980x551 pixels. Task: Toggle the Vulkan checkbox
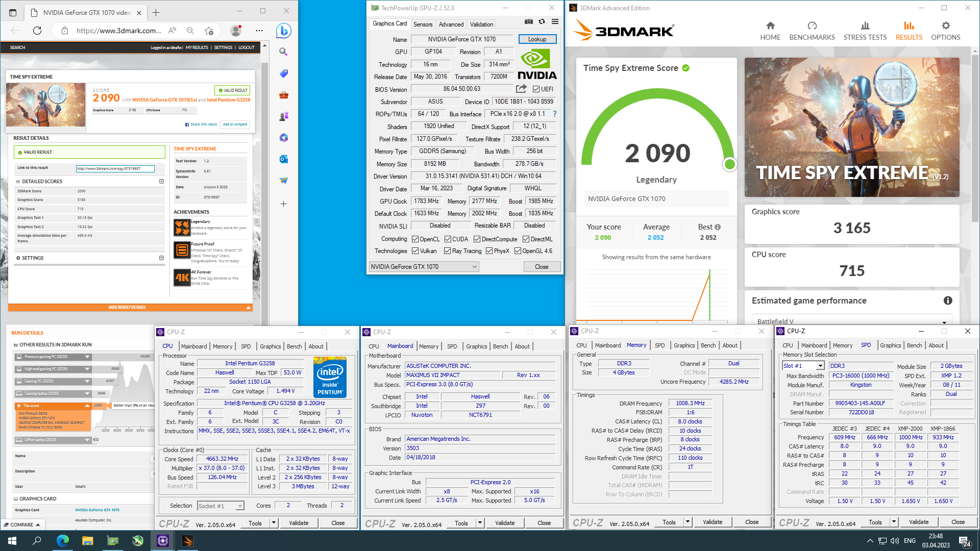[415, 251]
